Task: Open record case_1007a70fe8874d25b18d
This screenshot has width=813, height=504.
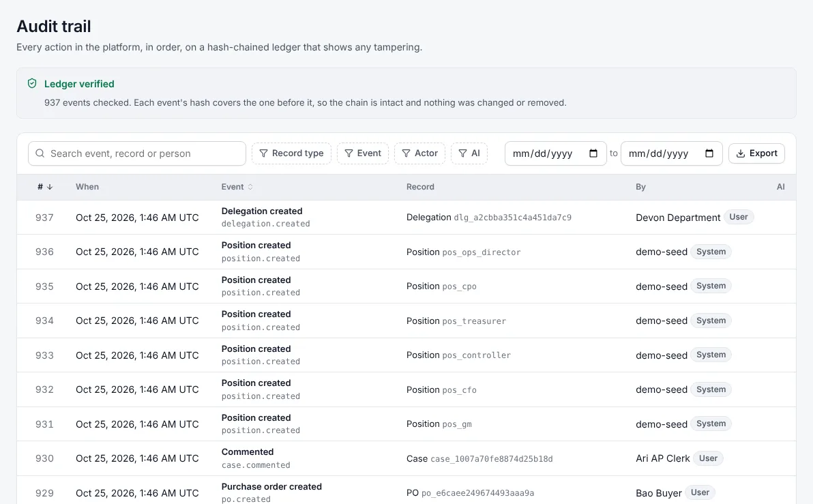Action: [x=492, y=459]
